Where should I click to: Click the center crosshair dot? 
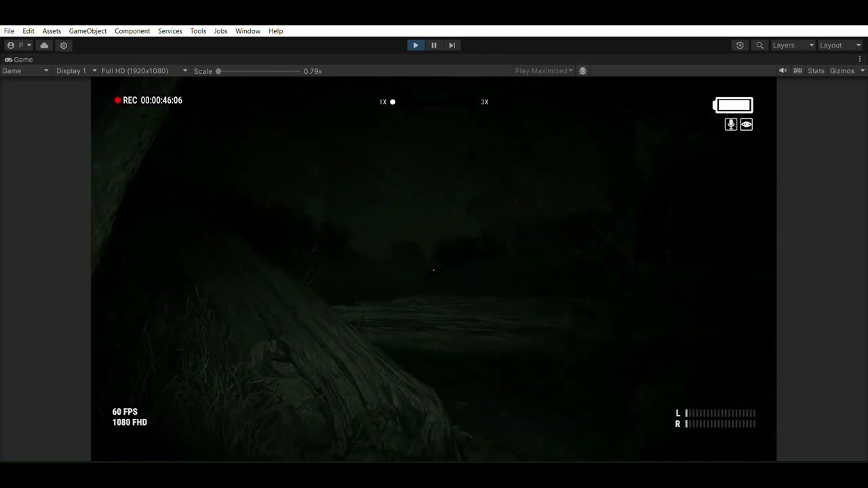tap(434, 270)
